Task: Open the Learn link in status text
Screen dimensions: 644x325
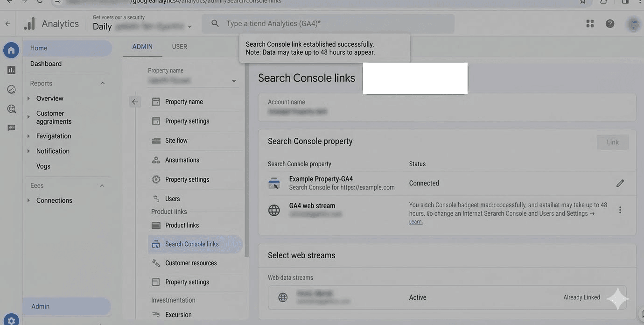Action: coord(416,222)
